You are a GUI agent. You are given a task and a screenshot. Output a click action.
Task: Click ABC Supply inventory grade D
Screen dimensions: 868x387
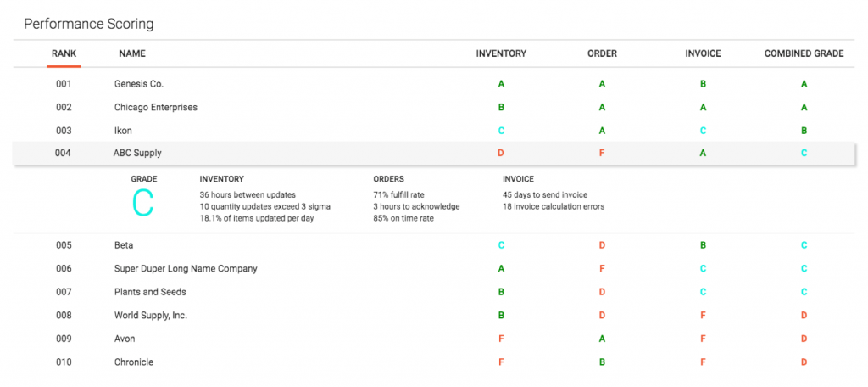point(500,153)
